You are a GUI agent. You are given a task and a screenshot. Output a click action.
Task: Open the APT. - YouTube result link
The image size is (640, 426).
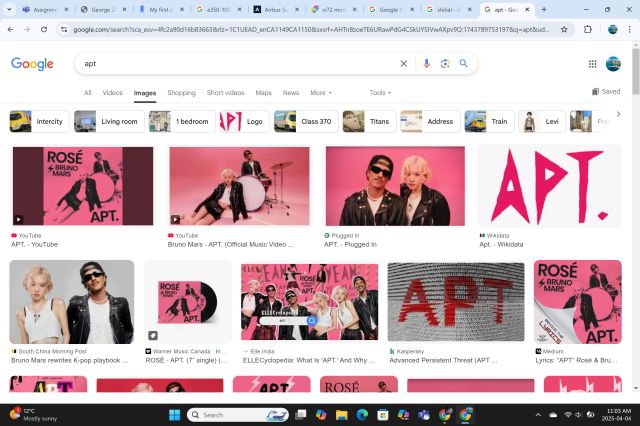(x=34, y=244)
